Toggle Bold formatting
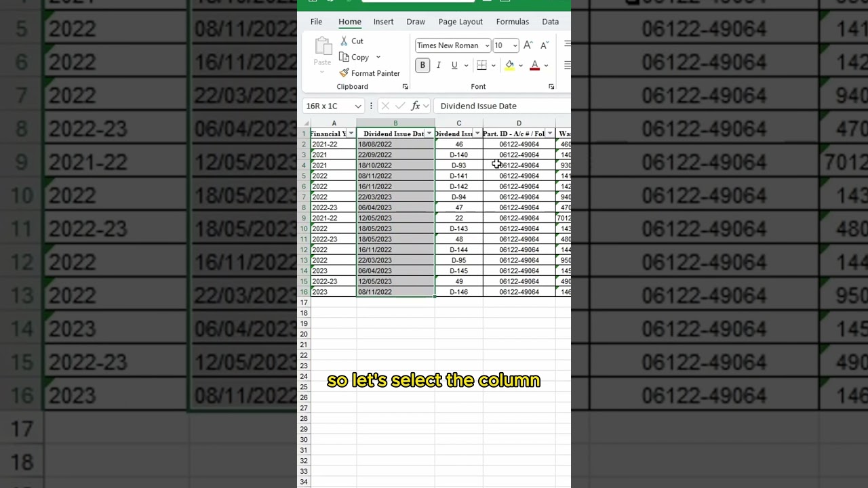868x488 pixels. pos(422,65)
